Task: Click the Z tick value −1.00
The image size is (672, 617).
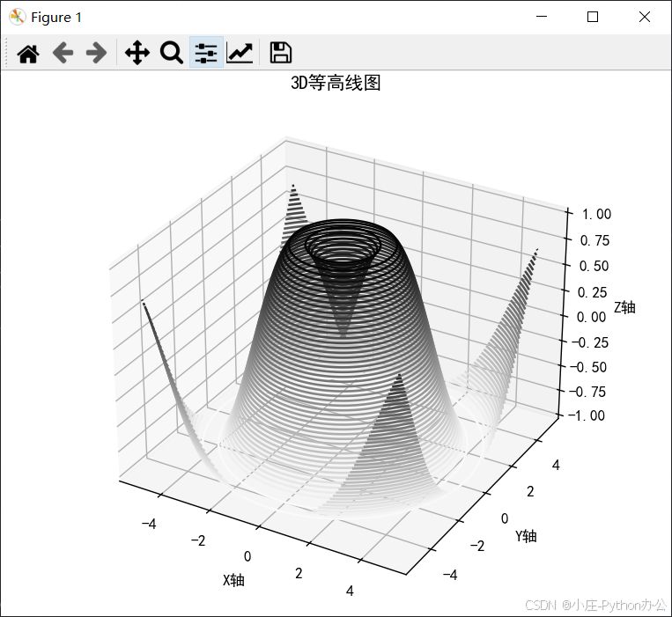Action: click(x=587, y=415)
